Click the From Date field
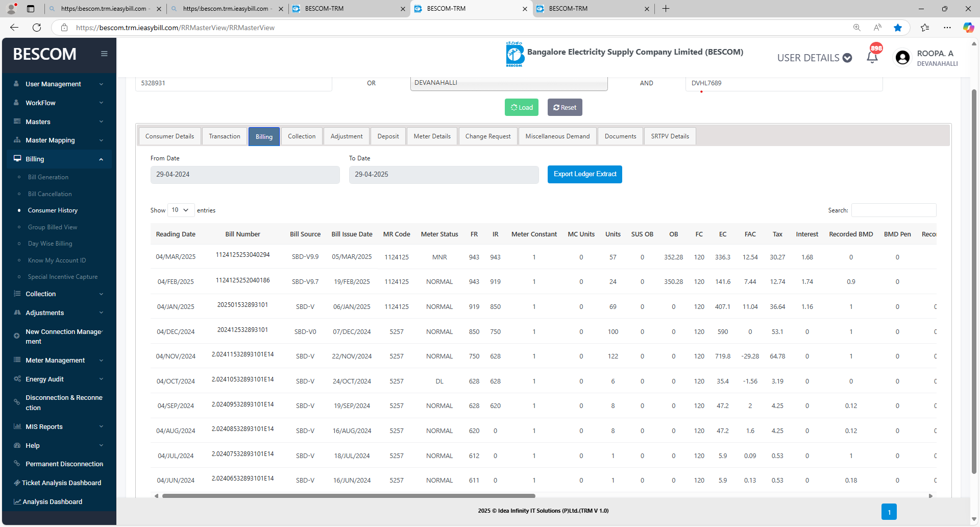980x527 pixels. (245, 175)
